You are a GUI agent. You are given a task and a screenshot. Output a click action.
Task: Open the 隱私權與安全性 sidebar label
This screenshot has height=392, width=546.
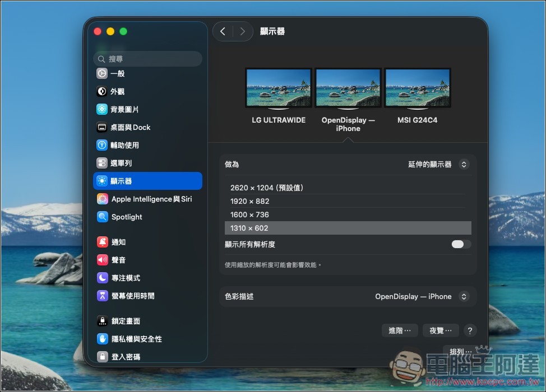[x=137, y=339]
